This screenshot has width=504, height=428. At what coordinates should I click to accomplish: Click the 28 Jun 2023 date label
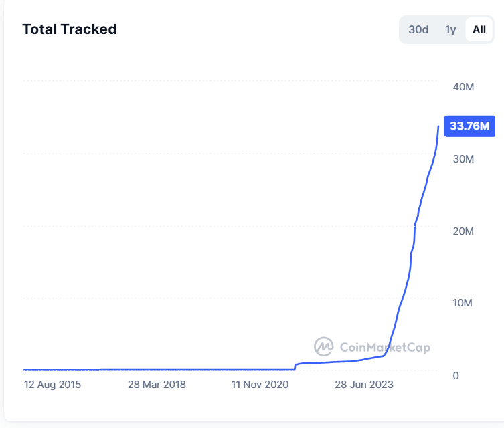coord(364,385)
